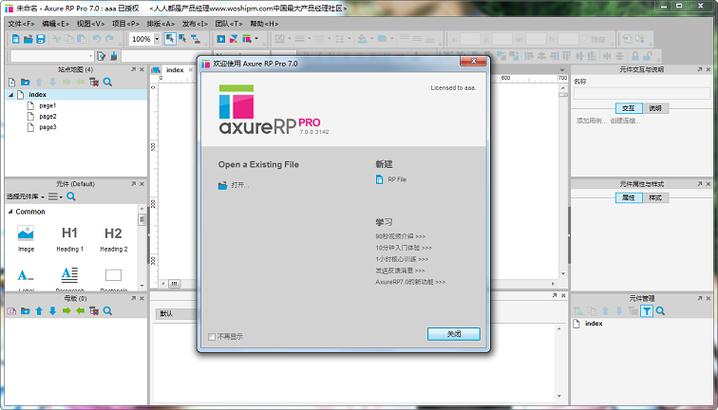The width and height of the screenshot is (718, 410).
Task: Open the 项目<P> menu
Action: tap(125, 23)
